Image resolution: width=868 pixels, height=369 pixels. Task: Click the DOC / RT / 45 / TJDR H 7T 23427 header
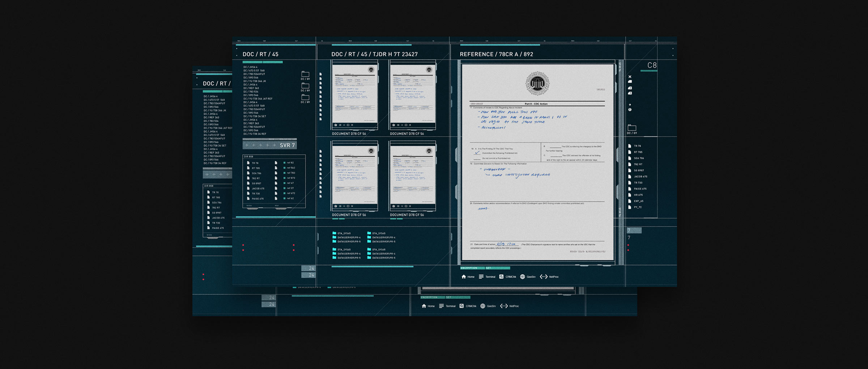click(374, 54)
